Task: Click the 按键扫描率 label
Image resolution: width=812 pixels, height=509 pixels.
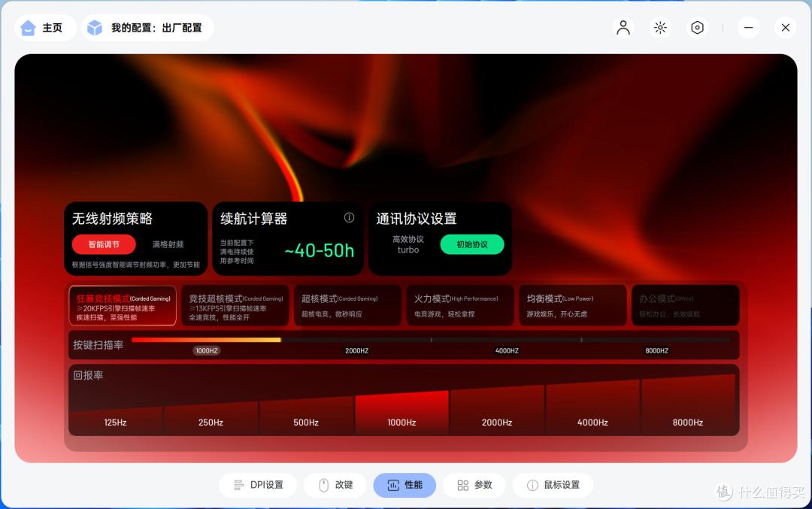Action: coord(98,345)
